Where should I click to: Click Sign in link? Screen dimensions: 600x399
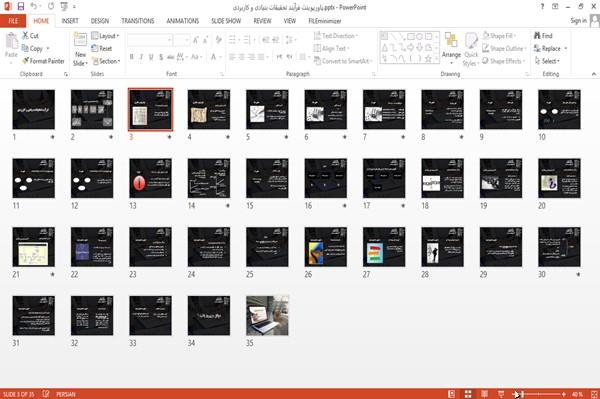(578, 21)
